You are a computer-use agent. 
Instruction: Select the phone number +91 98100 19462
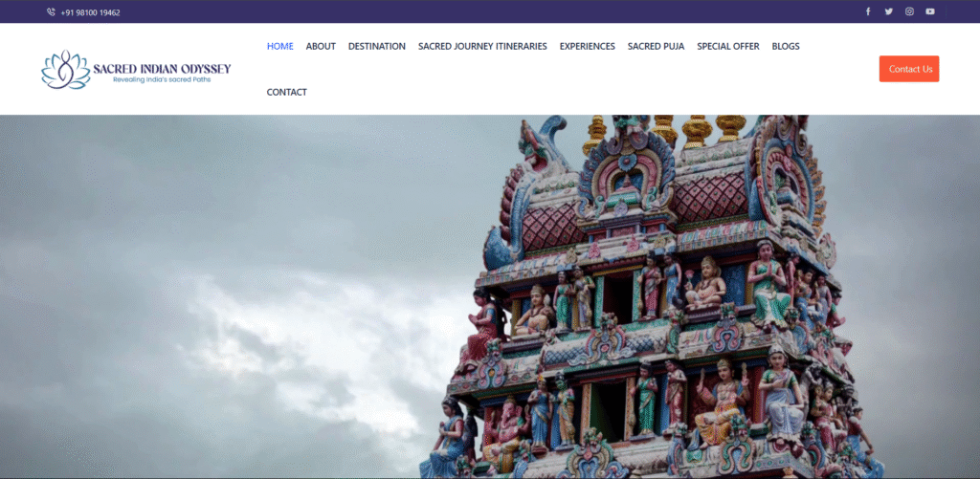click(90, 12)
